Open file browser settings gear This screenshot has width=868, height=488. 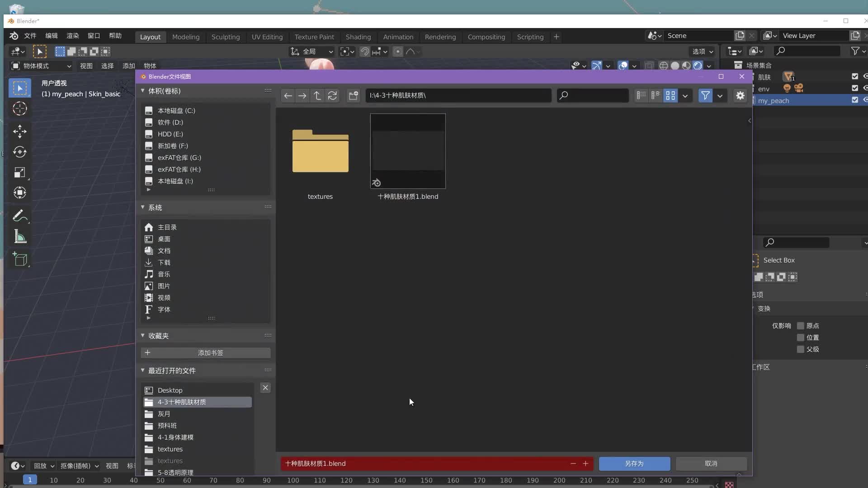point(740,95)
